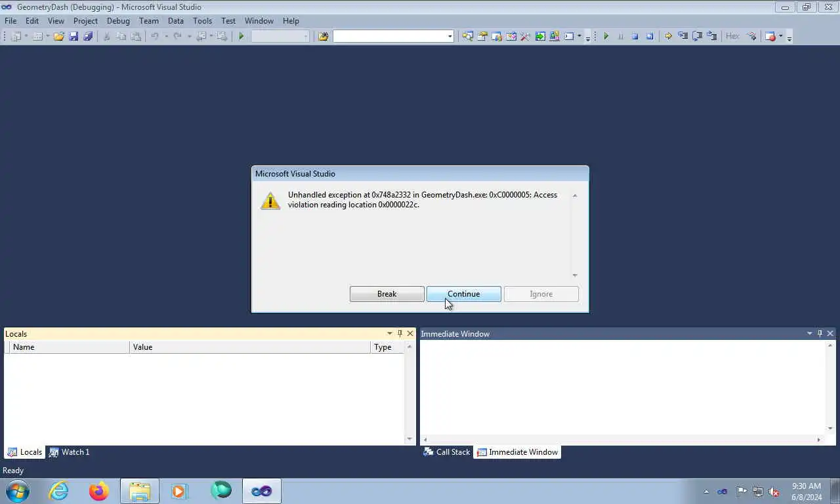
Task: Click Add New Item toolbar icon
Action: (x=37, y=36)
